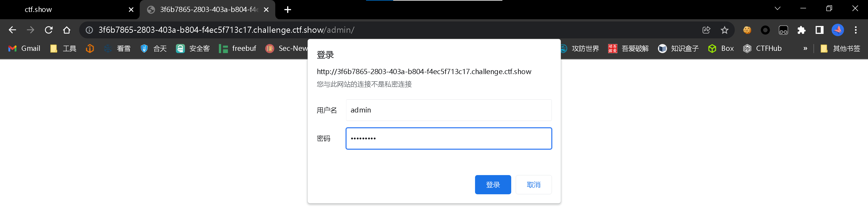Focus the 用户名 username field
868x218 pixels.
click(x=449, y=110)
